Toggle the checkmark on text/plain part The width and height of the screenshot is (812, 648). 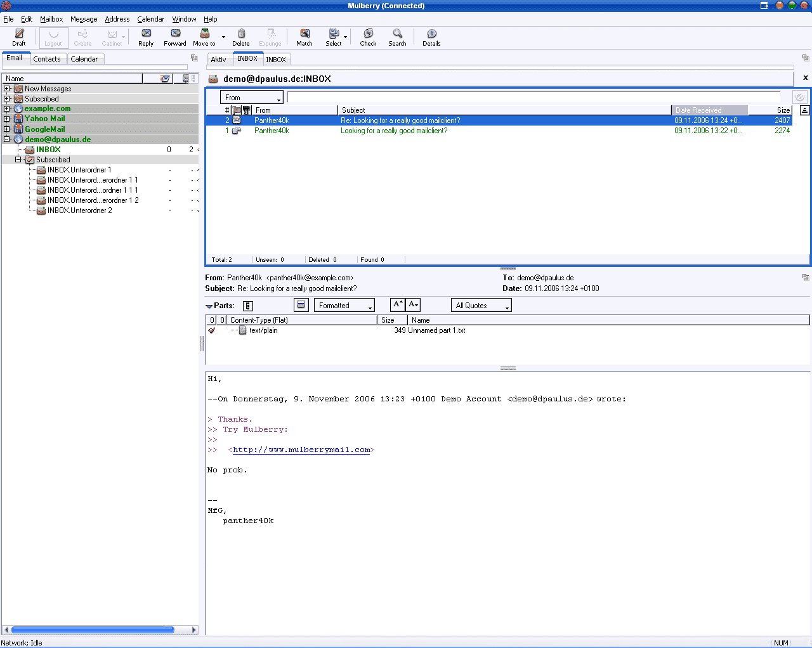point(212,330)
